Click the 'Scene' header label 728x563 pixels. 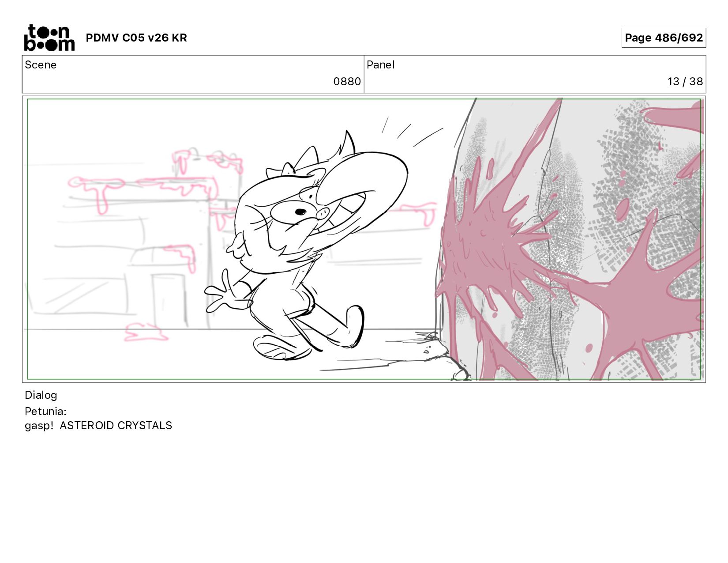point(41,65)
